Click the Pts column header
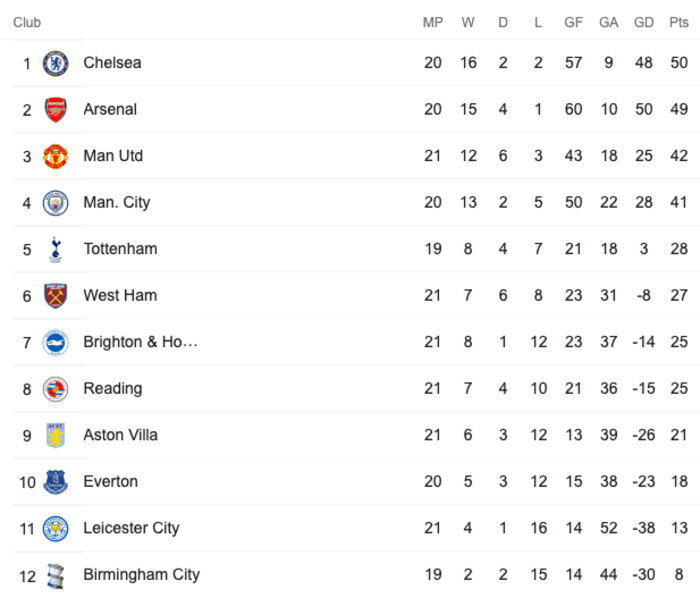 pyautogui.click(x=679, y=22)
